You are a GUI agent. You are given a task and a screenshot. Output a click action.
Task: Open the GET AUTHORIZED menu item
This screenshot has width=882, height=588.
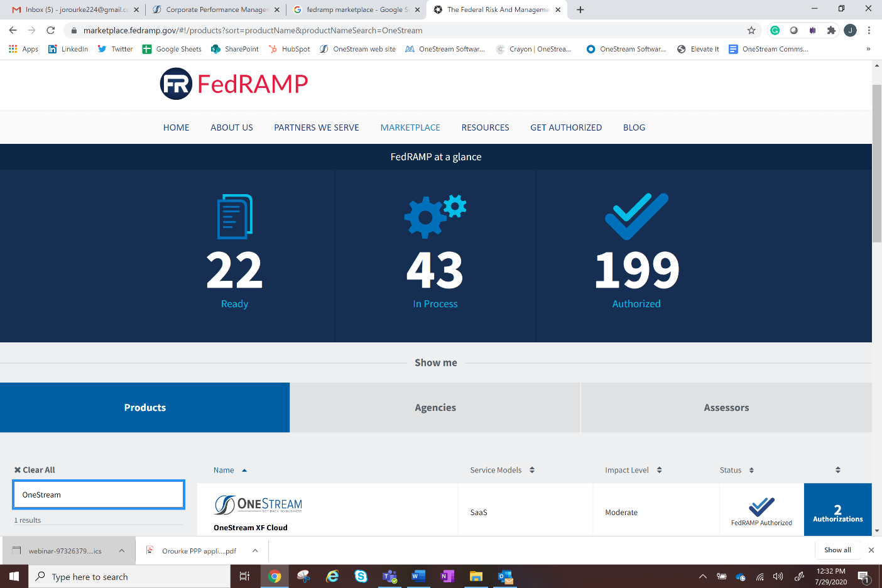click(566, 128)
